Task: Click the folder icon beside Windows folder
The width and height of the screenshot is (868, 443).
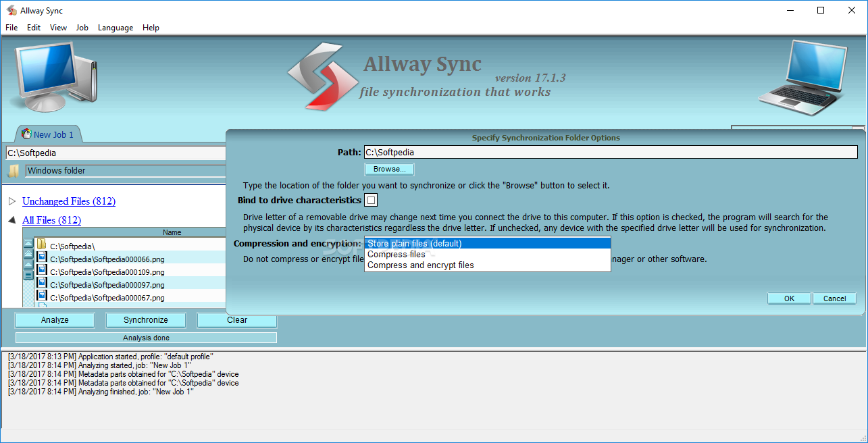Action: 14,171
